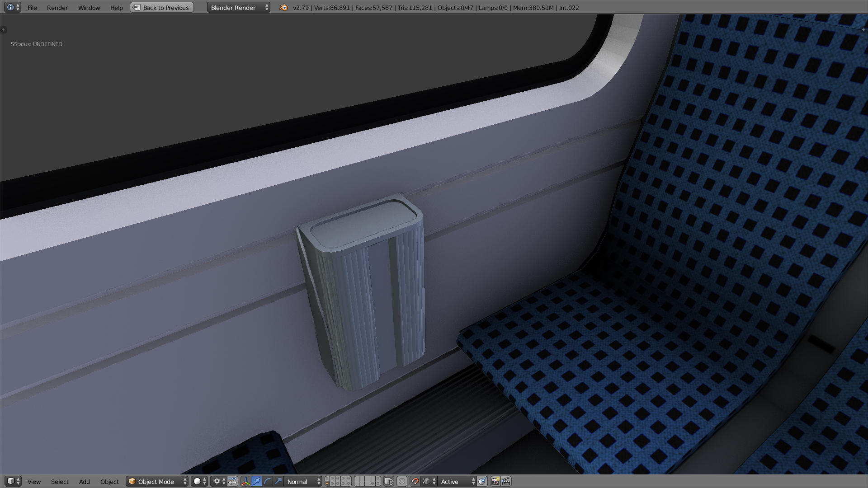This screenshot has height=488, width=868.
Task: Click the translate manipulator arrow icon
Action: [x=256, y=482]
